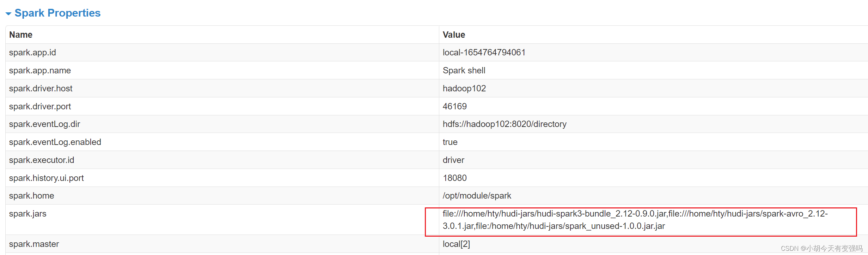Select the 46169 port value
868x255 pixels.
pyautogui.click(x=455, y=107)
